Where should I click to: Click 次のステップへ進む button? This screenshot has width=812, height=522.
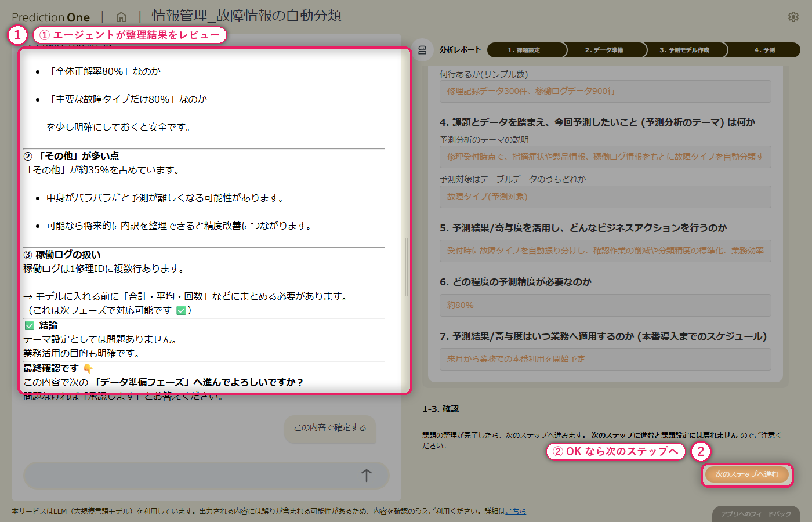[747, 474]
